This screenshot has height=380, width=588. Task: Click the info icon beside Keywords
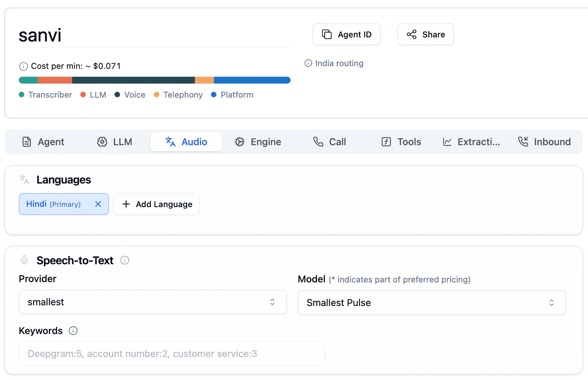73,331
